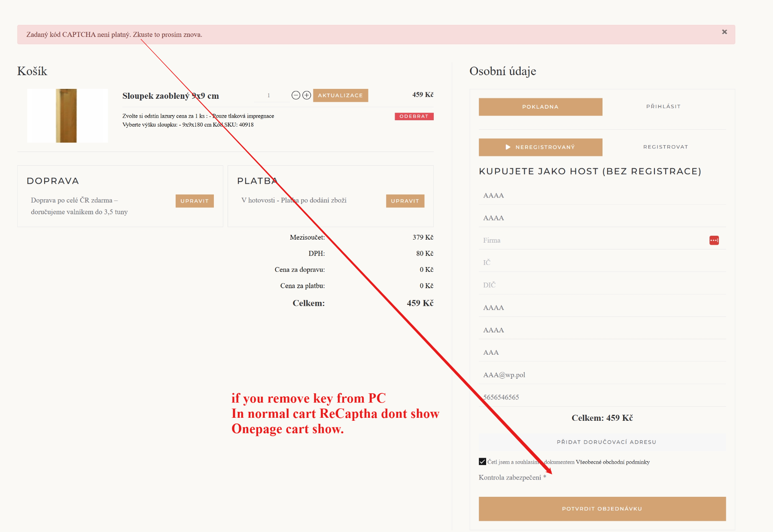Image resolution: width=773 pixels, height=532 pixels.
Task: Click the quantity input field
Action: (270, 95)
